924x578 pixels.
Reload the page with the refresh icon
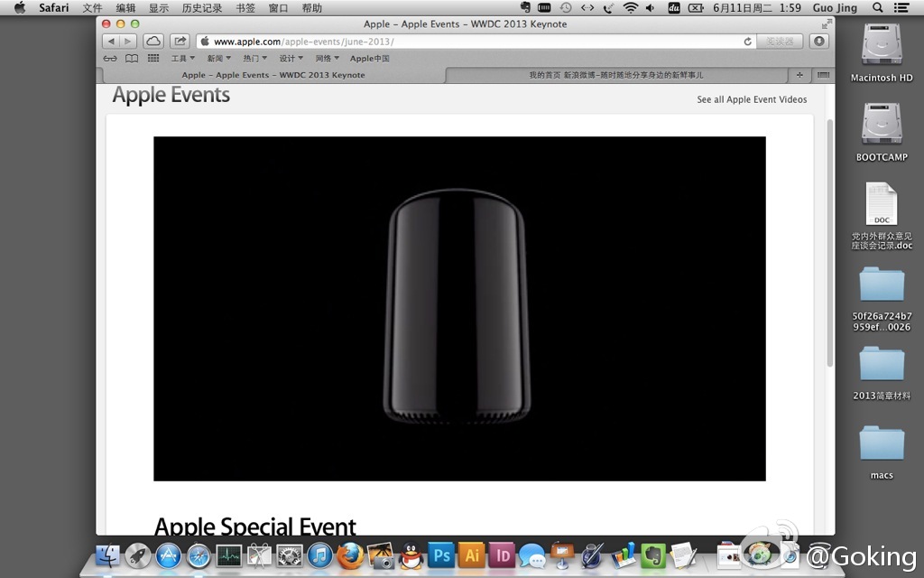pyautogui.click(x=748, y=42)
